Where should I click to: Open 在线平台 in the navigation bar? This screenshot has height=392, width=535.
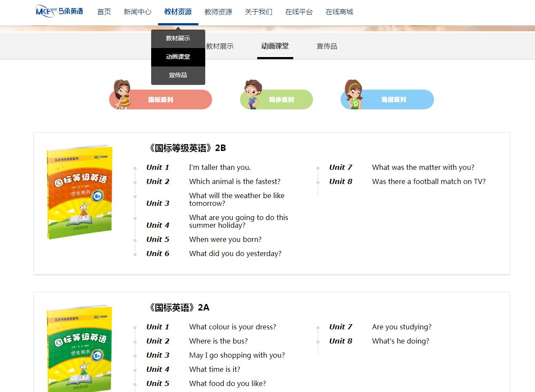299,12
